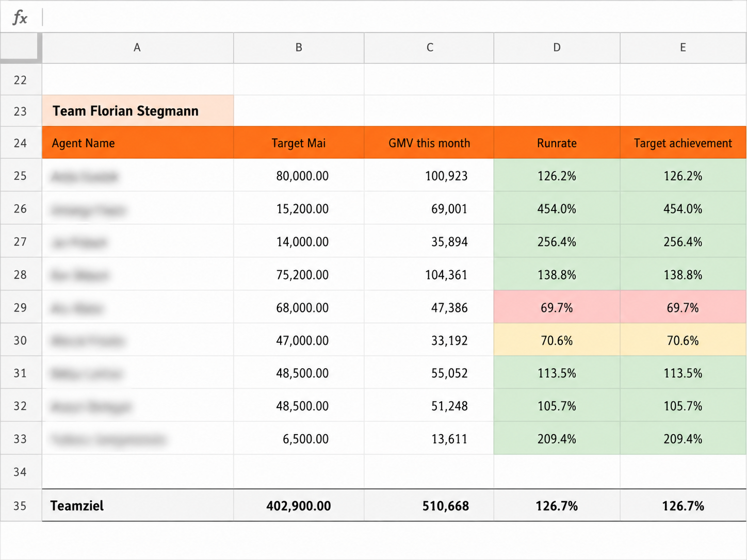747x560 pixels.
Task: Select the 75,200.00 target cell
Action: tap(299, 274)
